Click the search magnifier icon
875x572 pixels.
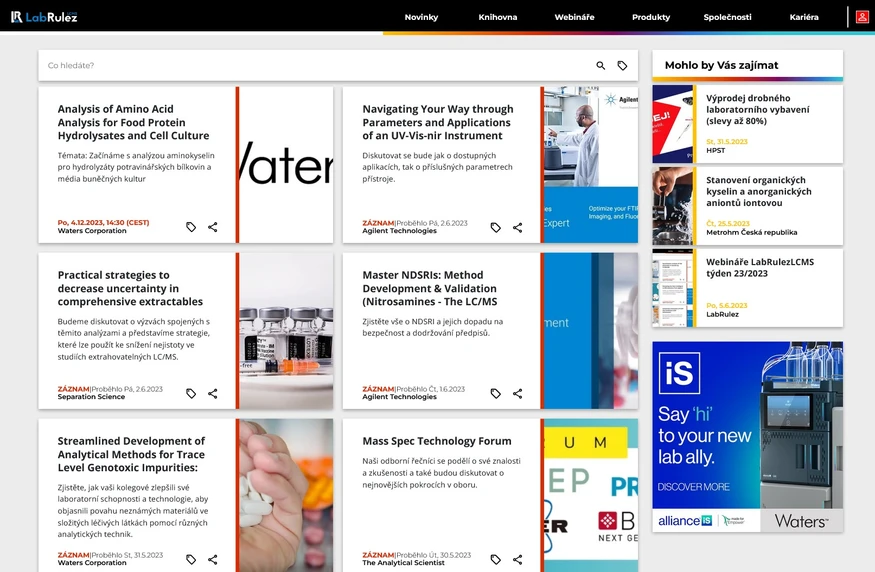point(600,65)
